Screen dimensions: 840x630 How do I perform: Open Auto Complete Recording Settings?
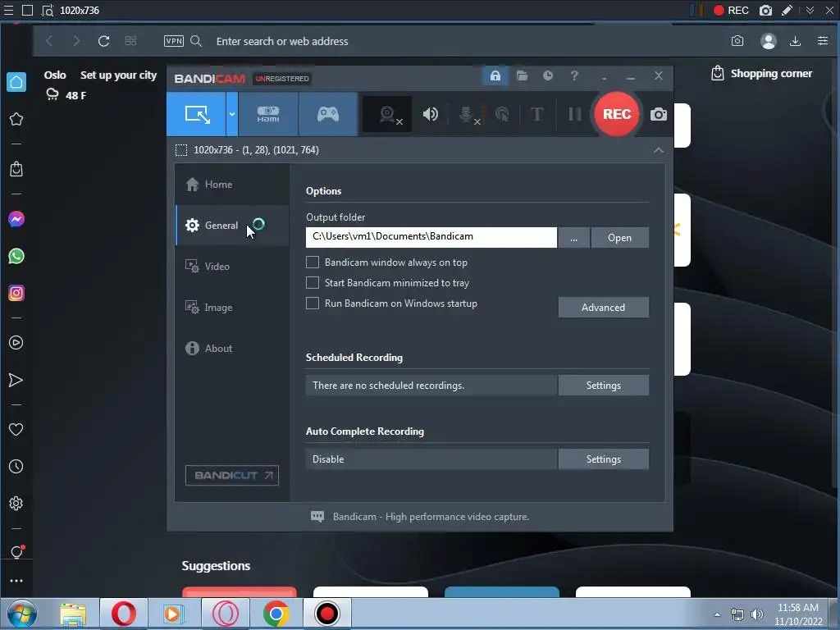point(603,459)
